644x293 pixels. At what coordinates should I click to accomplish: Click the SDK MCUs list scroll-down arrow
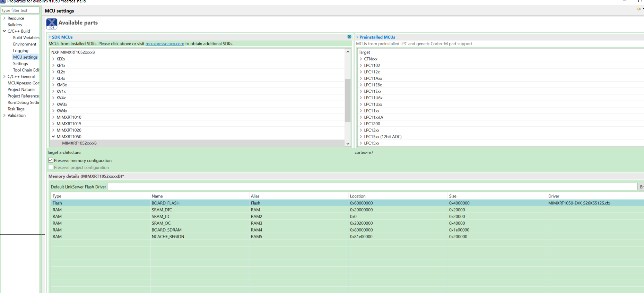348,143
